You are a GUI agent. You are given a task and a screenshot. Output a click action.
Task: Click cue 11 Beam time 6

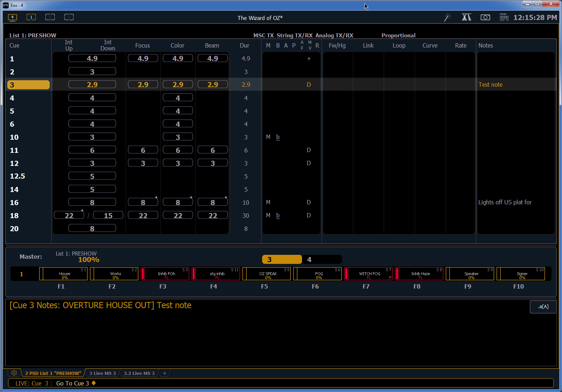213,150
